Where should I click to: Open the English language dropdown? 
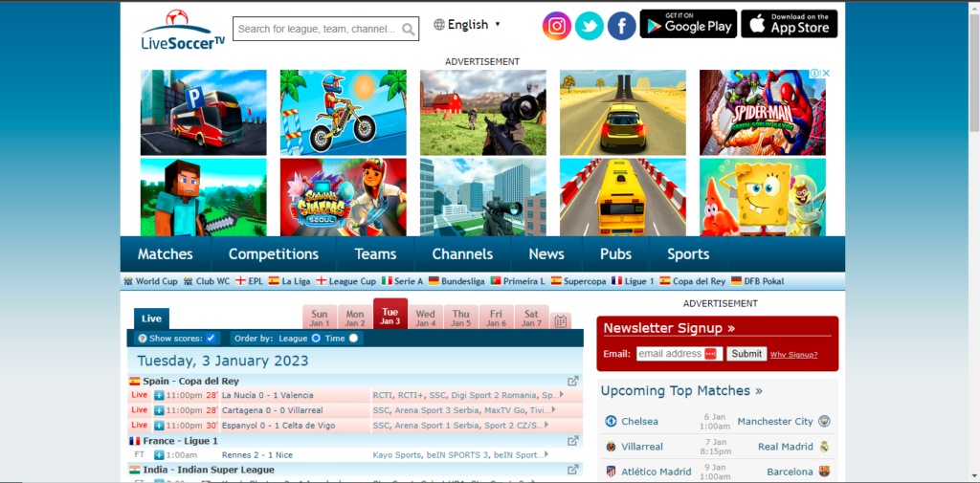(467, 24)
